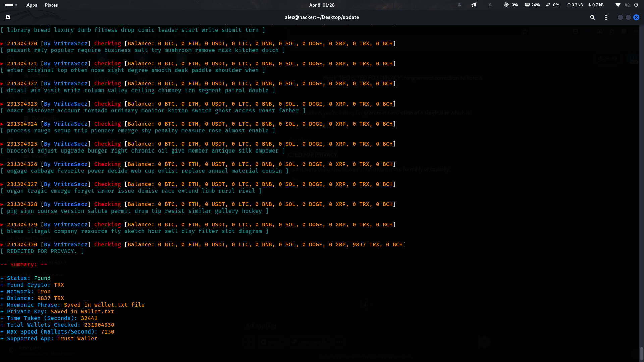Click the memory usage 24% indicator

click(x=532, y=5)
